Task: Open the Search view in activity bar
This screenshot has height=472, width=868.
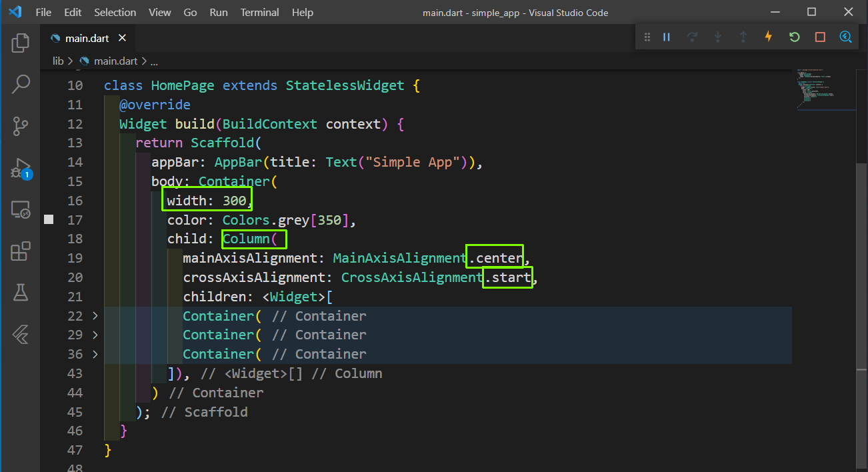Action: pyautogui.click(x=21, y=84)
